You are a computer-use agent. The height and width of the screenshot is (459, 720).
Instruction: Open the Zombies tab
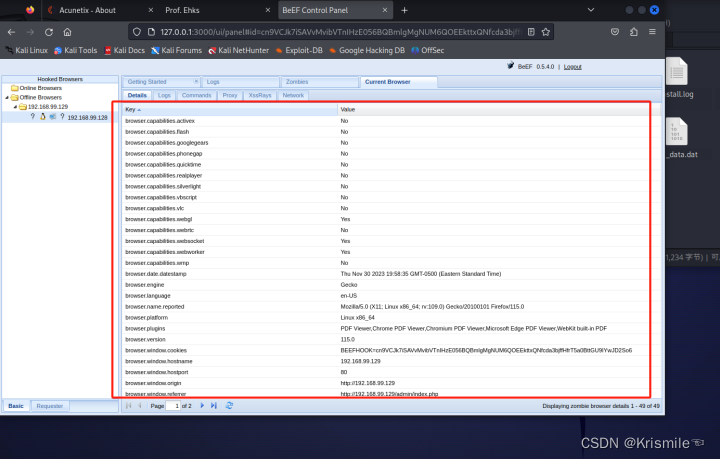[319, 82]
